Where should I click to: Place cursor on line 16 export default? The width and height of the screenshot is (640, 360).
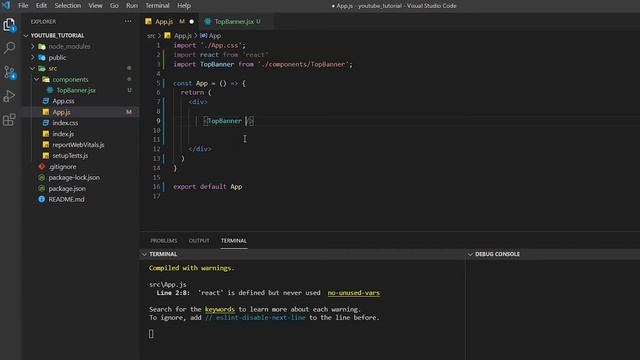click(207, 187)
